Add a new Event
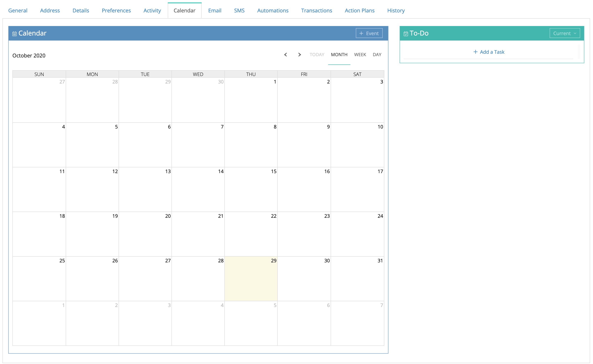The width and height of the screenshot is (593, 364). [369, 33]
